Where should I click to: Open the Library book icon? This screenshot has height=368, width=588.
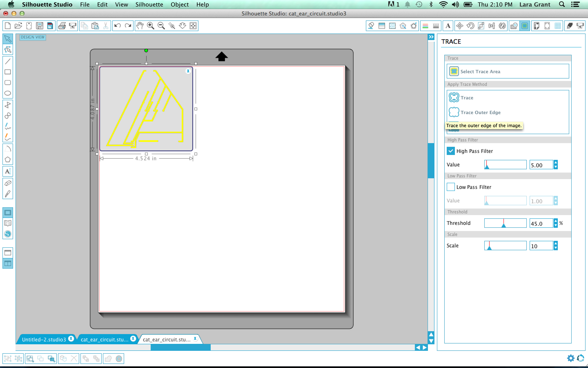click(x=8, y=223)
